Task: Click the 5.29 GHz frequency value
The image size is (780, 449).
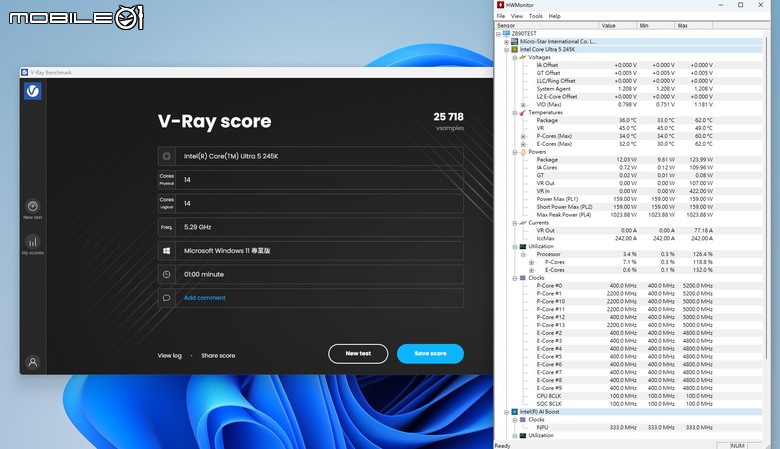Action: point(197,227)
